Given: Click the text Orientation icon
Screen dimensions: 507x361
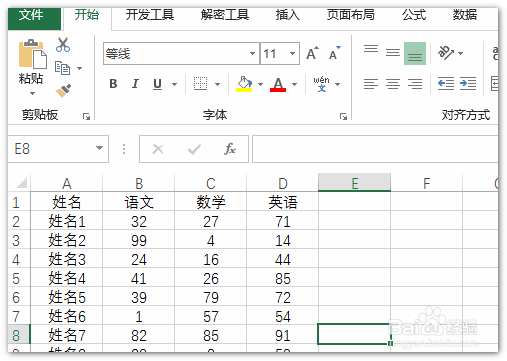Looking at the screenshot, I should coord(446,53).
